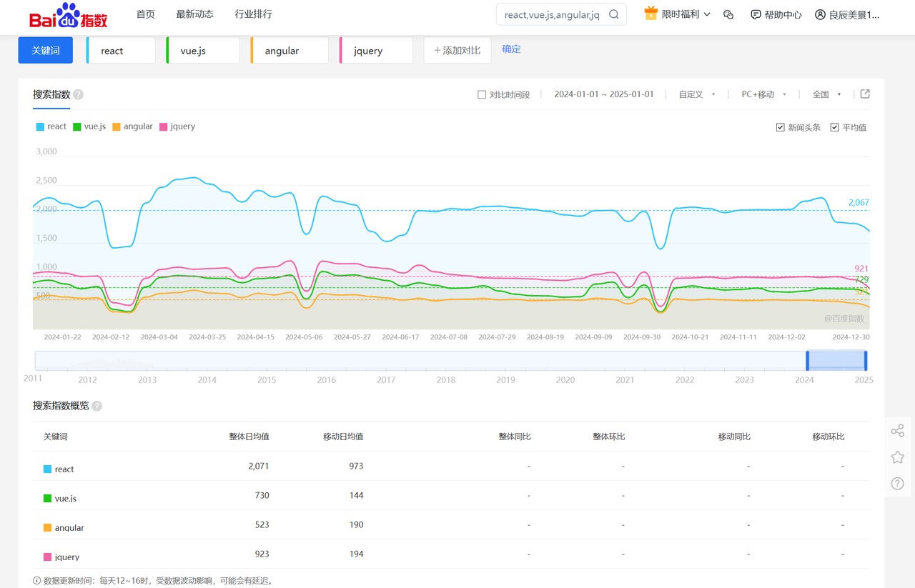Open the 自定义 time range dropdown
The image size is (915, 588).
coord(697,94)
